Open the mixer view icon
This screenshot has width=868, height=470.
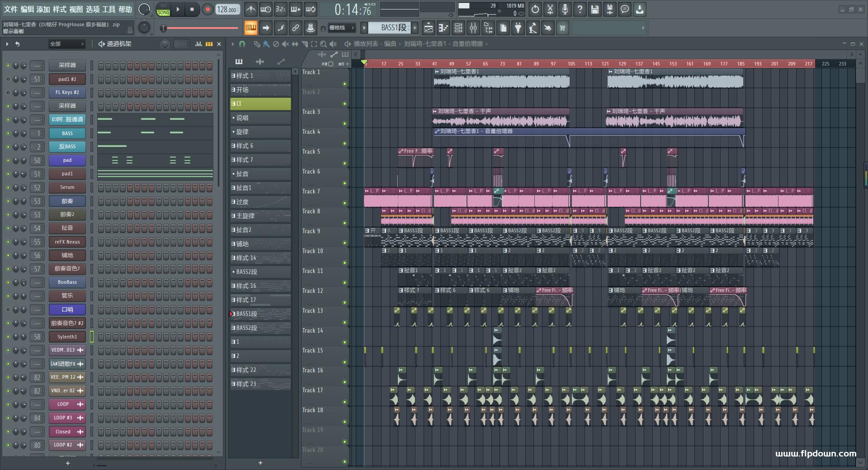(x=473, y=28)
